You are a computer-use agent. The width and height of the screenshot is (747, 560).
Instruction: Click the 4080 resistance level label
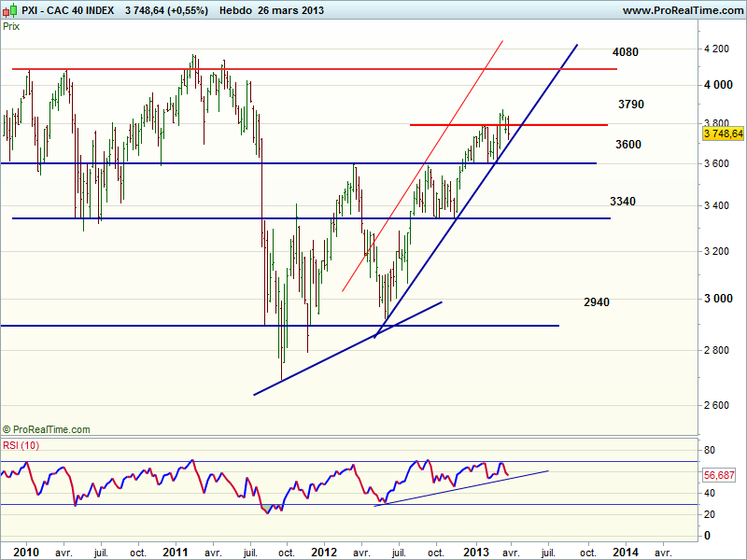tap(626, 52)
